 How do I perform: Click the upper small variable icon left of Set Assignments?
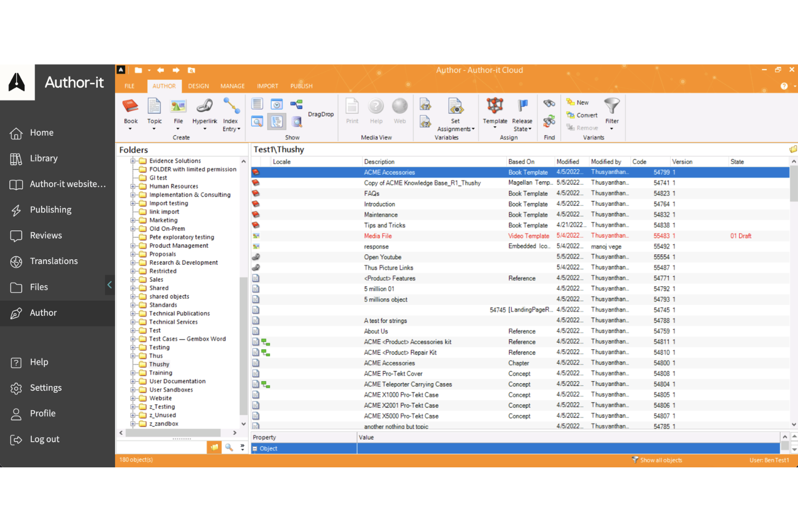coord(425,104)
